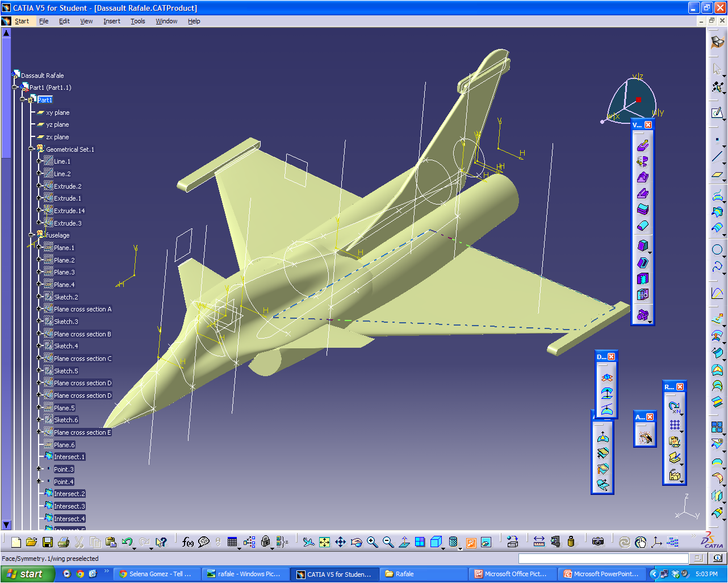
Task: Open the Window menu
Action: coord(166,21)
